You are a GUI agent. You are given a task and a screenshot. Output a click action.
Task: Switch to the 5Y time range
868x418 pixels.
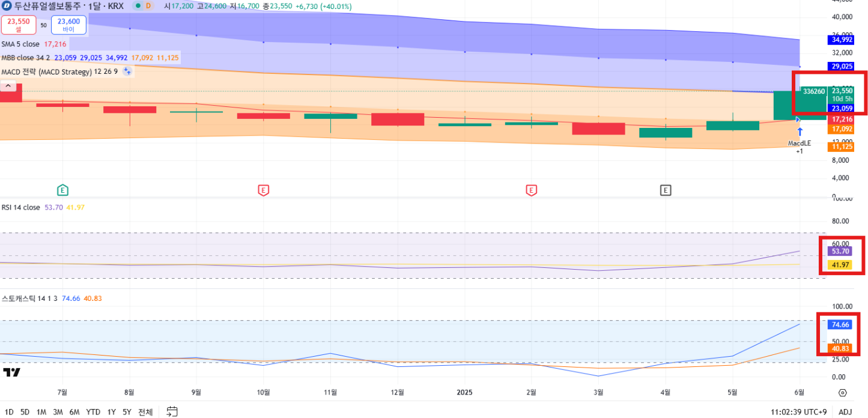[x=127, y=412]
